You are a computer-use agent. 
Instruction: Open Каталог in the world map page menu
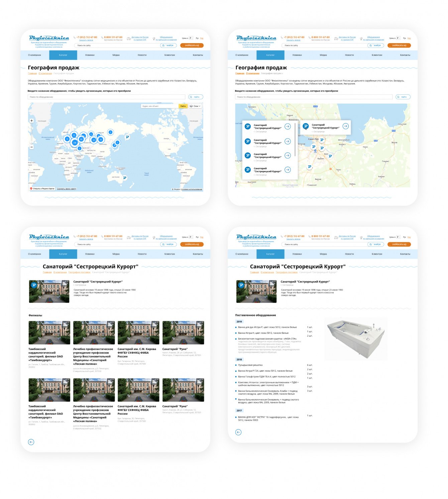(63, 55)
